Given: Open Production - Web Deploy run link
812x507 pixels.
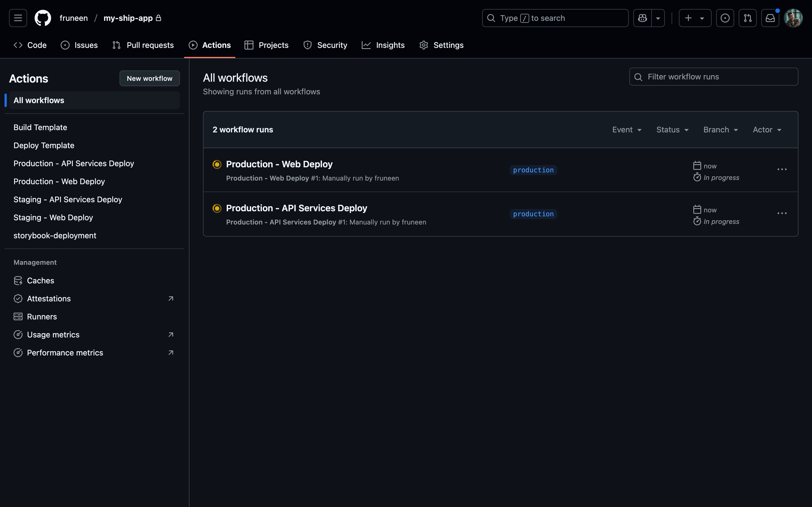Looking at the screenshot, I should pos(279,164).
